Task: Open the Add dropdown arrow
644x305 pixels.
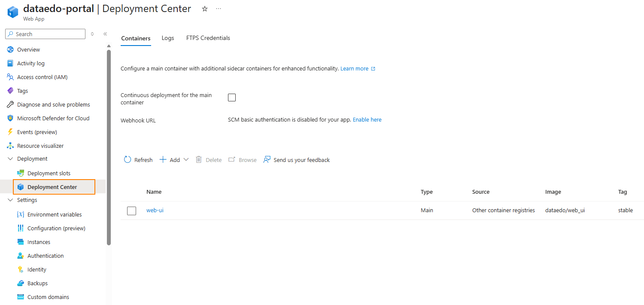Action: (x=186, y=160)
